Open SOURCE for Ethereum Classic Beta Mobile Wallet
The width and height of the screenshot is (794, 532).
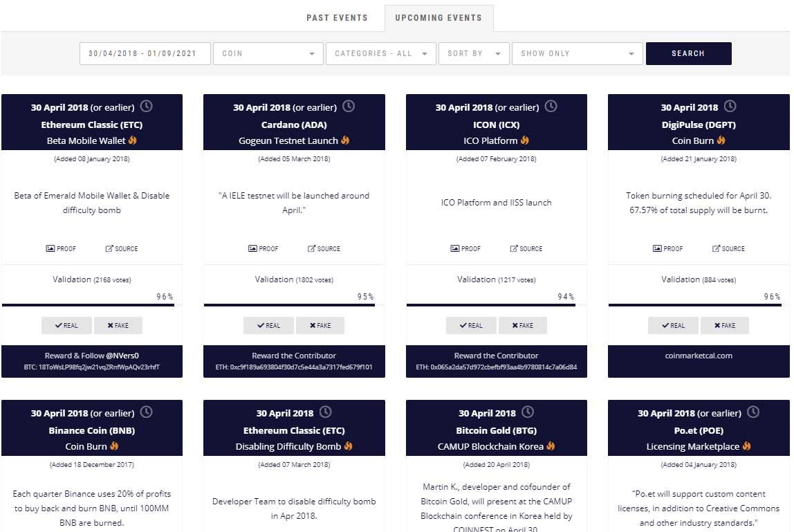click(x=121, y=248)
